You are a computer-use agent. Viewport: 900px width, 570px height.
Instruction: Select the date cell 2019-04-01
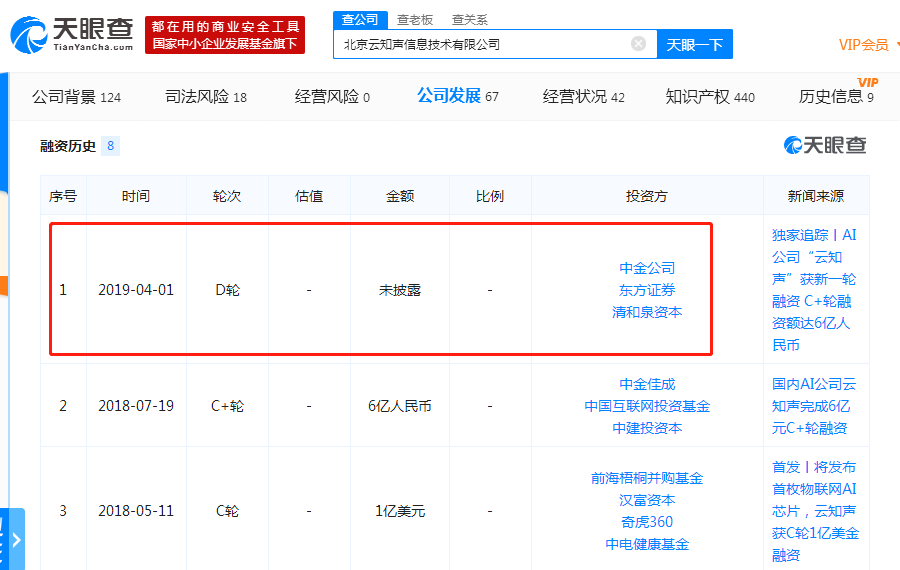click(x=136, y=290)
